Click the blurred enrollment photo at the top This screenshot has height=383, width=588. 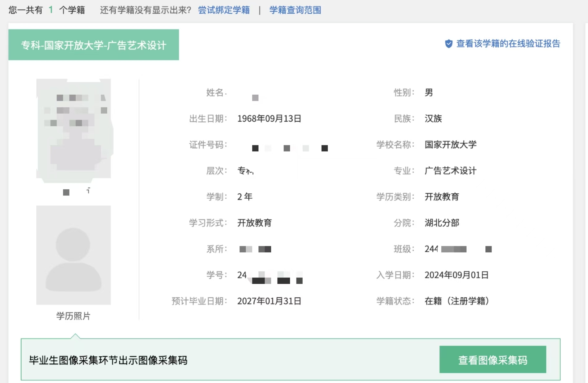coord(74,130)
